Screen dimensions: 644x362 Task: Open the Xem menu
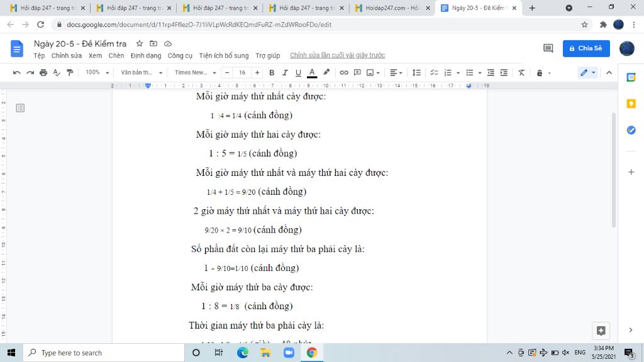point(96,55)
